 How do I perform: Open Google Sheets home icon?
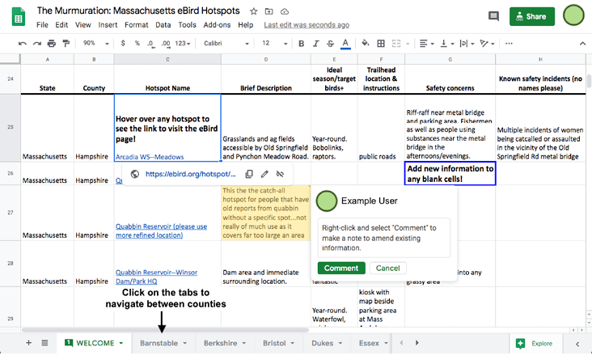[x=19, y=17]
